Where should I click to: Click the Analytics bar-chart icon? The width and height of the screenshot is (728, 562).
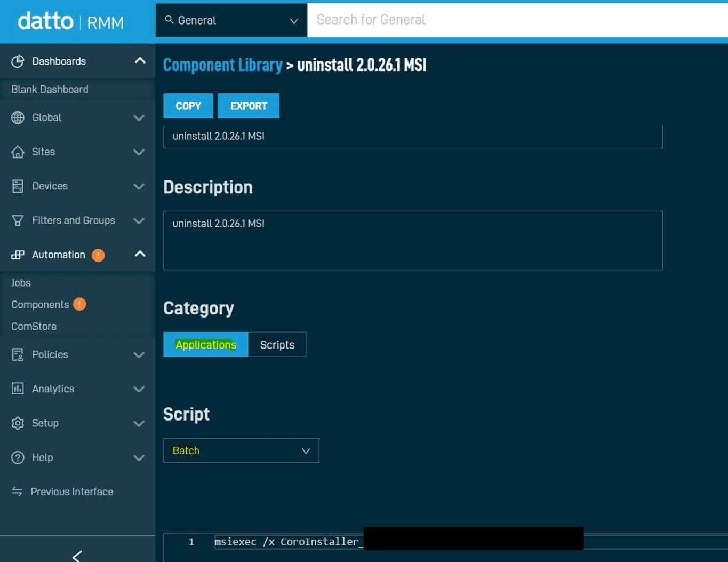(18, 389)
